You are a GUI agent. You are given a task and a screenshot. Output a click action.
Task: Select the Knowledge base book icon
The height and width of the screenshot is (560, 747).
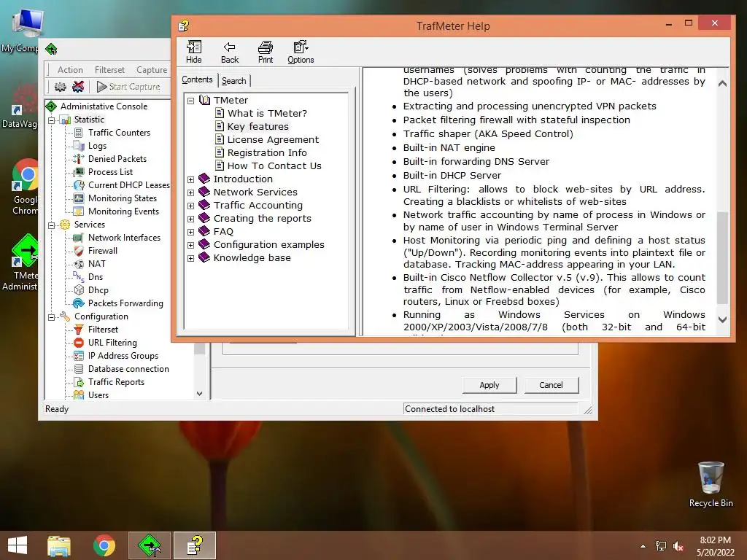[x=204, y=257]
